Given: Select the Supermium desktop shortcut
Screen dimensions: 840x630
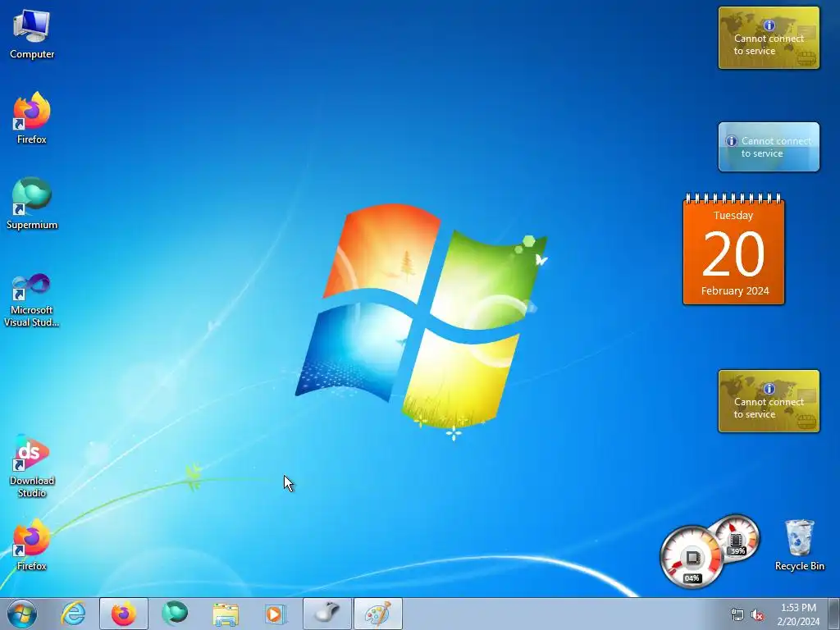Looking at the screenshot, I should coord(32,203).
